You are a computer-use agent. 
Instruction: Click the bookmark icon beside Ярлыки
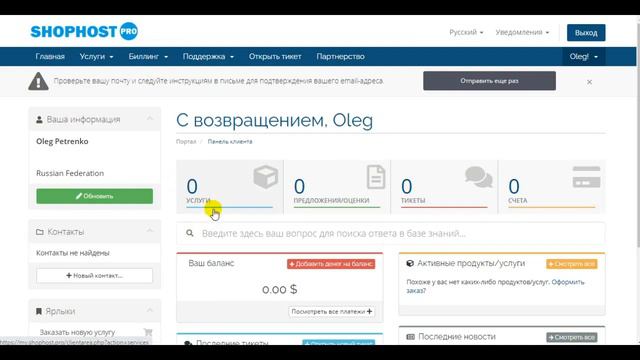point(39,311)
